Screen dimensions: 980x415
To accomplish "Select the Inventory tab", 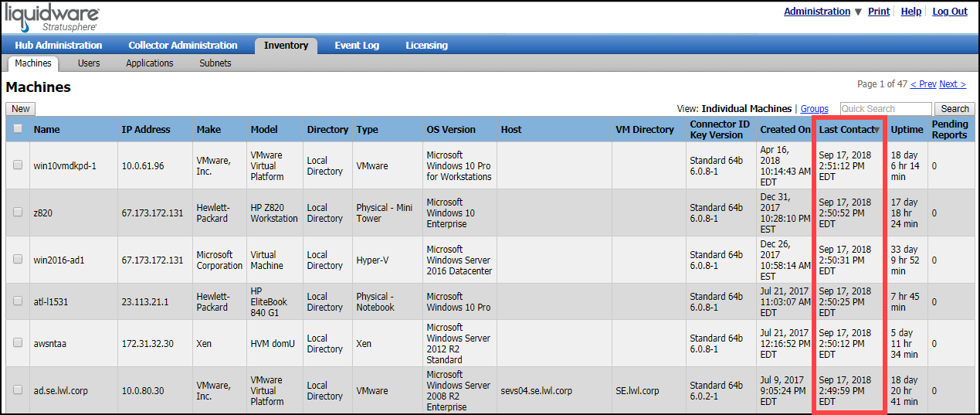I will pos(286,46).
